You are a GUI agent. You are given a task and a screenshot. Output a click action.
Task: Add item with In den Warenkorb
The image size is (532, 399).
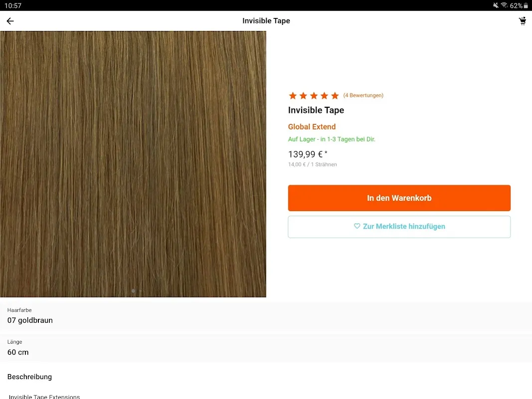[399, 198]
